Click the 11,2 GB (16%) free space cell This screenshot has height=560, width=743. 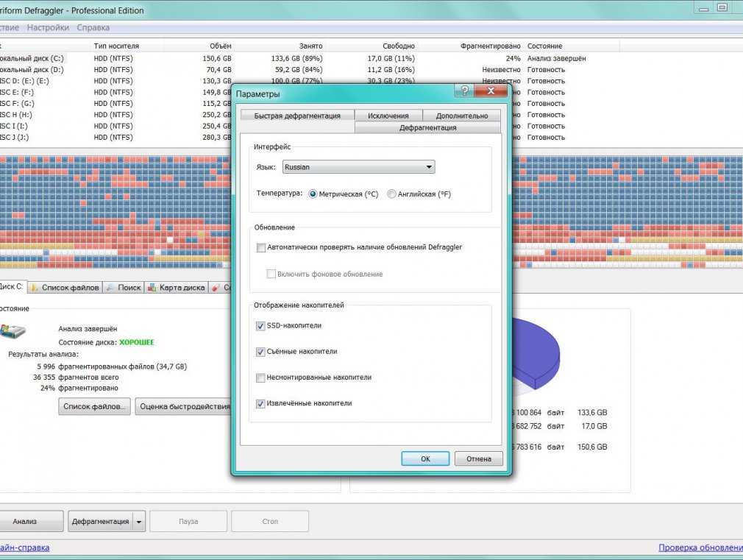[x=391, y=70]
